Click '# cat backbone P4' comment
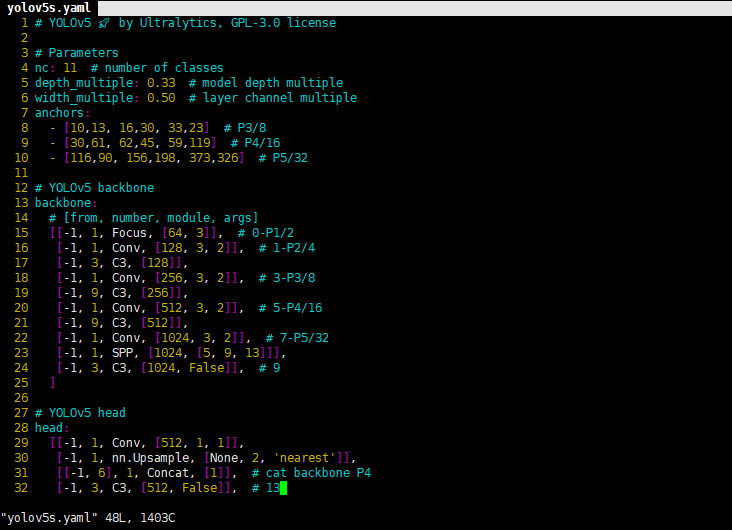The height and width of the screenshot is (530, 732). [311, 473]
